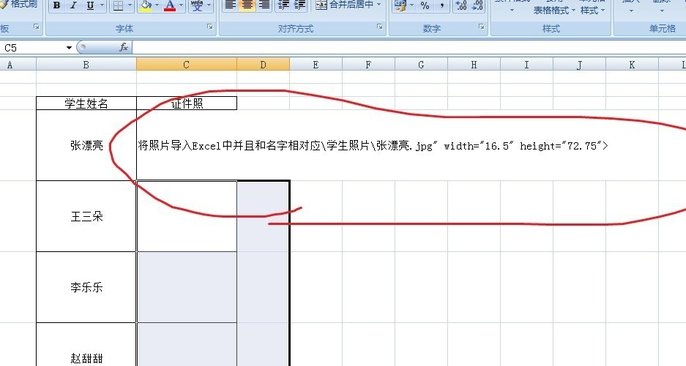
Task: Click the phonetic guide (文) icon
Action: pyautogui.click(x=197, y=6)
